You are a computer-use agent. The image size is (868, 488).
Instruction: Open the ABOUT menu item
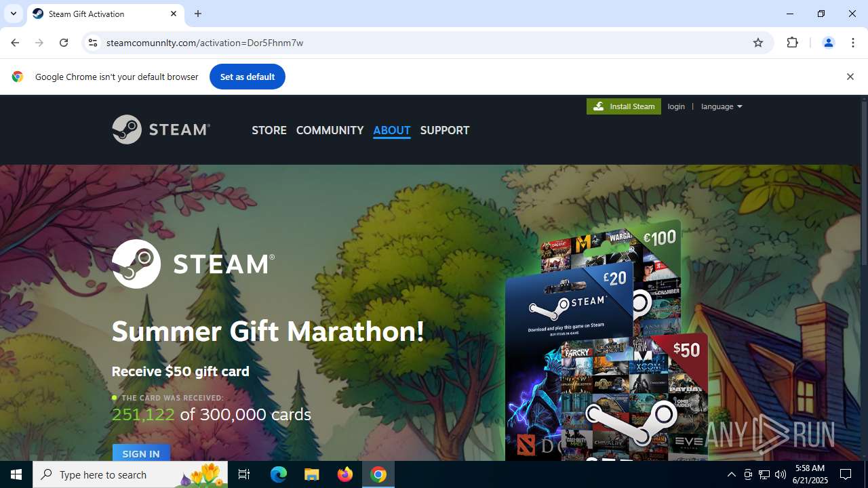(x=392, y=130)
